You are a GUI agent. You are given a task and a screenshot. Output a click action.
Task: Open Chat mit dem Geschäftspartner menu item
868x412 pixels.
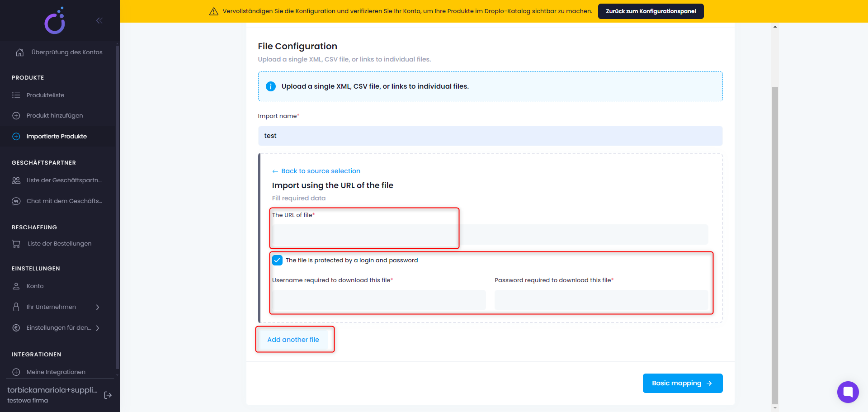click(x=64, y=201)
